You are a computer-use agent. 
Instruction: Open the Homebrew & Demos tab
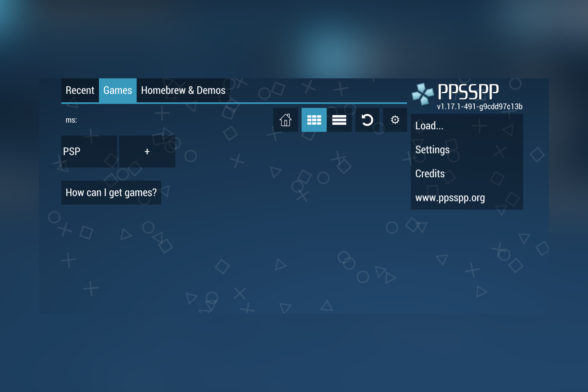click(183, 91)
